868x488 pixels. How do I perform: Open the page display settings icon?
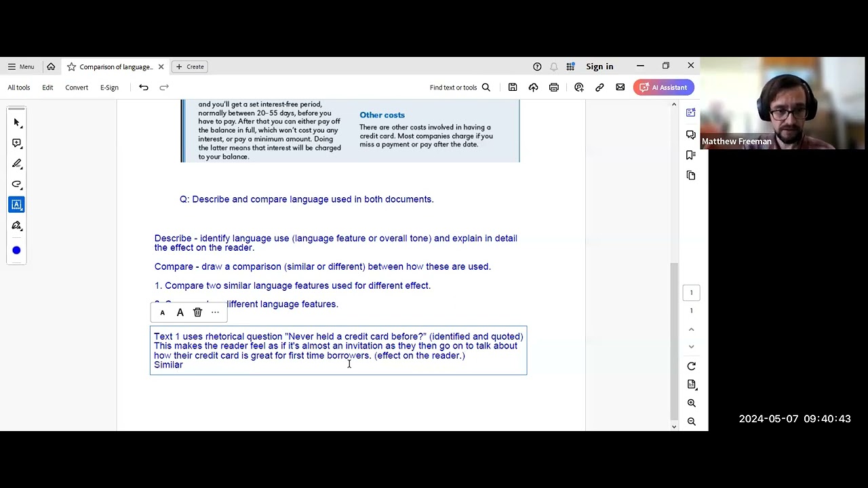(x=692, y=384)
